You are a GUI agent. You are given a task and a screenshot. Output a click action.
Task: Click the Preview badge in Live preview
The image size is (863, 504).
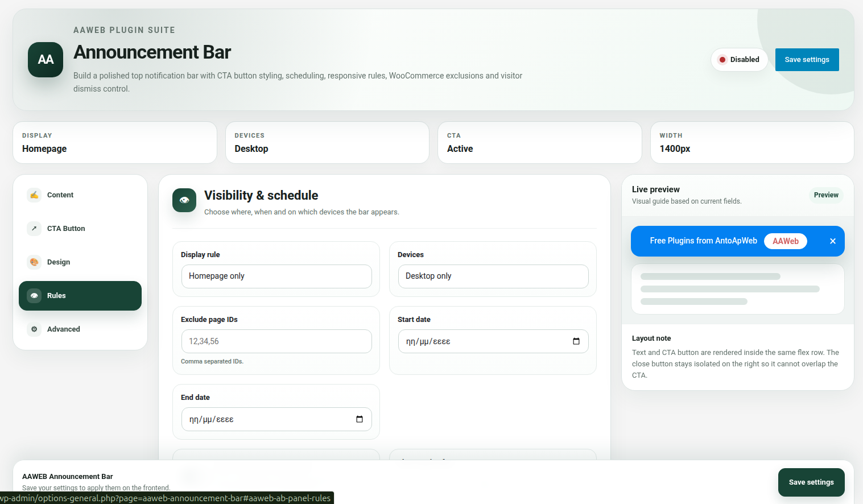[x=826, y=195]
